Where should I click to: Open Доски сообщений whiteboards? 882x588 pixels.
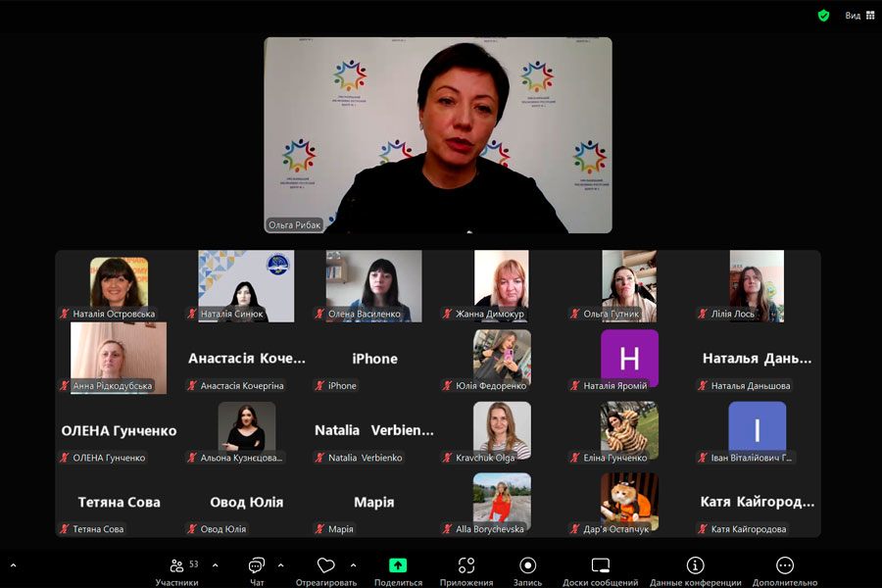pos(601,566)
